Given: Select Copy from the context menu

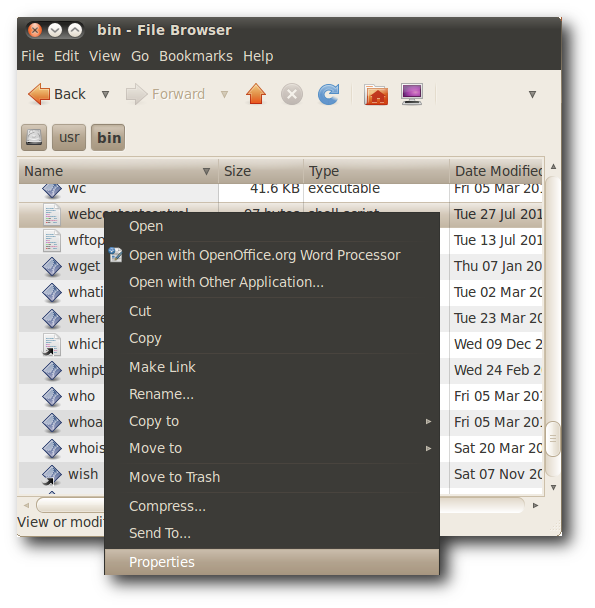Looking at the screenshot, I should coord(272,338).
